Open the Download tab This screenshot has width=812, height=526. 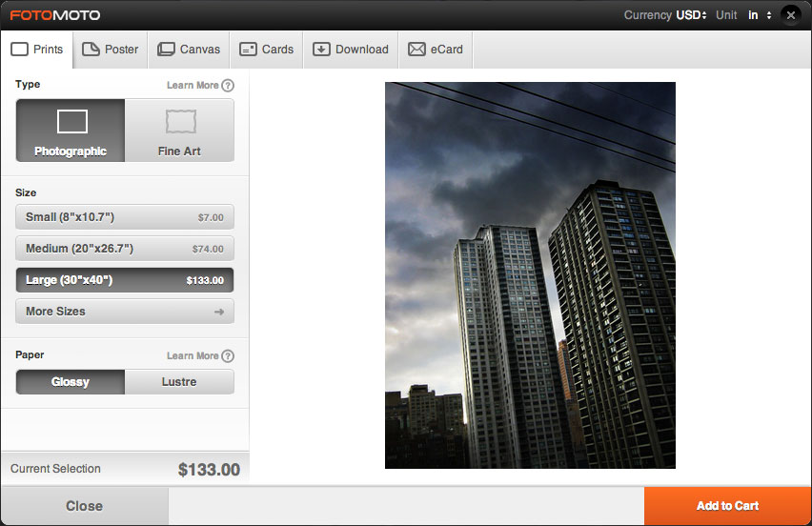point(351,50)
